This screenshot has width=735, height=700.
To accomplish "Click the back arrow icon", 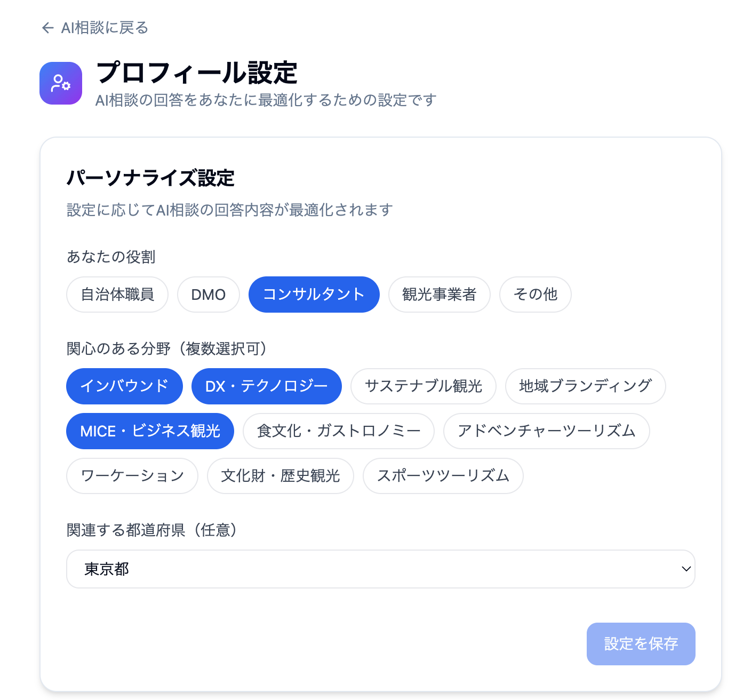I will pyautogui.click(x=48, y=28).
